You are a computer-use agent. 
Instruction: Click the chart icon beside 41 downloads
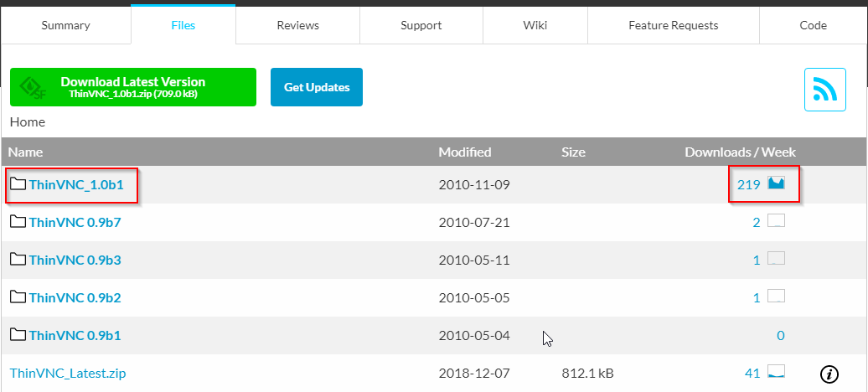point(776,373)
